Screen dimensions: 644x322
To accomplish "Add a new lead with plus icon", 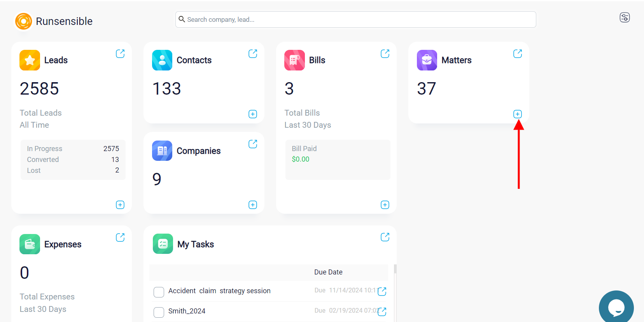I will 120,205.
